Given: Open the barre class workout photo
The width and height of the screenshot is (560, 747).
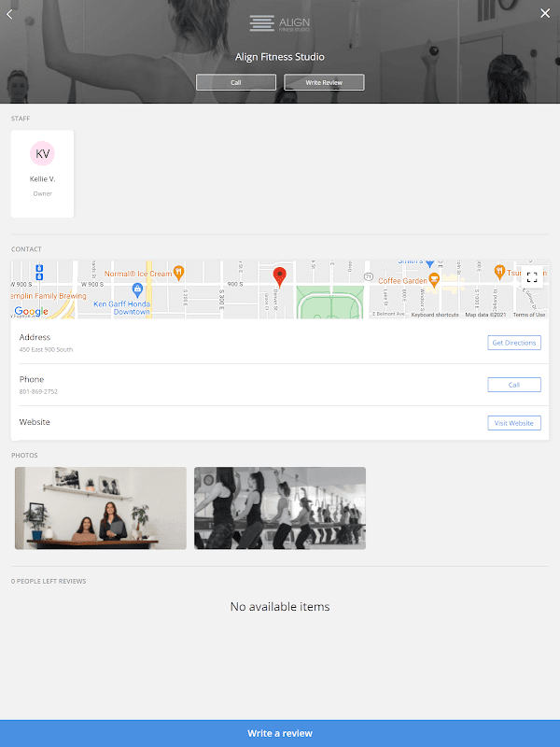Looking at the screenshot, I should point(280,508).
